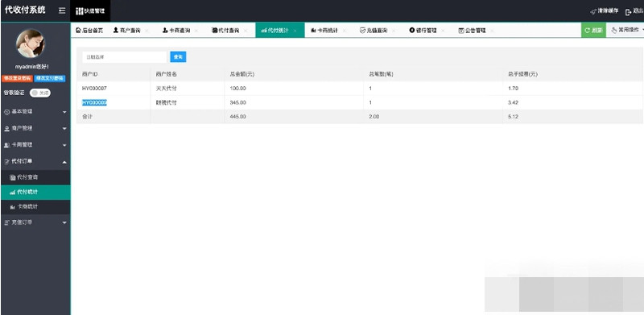Close the 商户查询 tab
The height and width of the screenshot is (315, 644).
(147, 31)
